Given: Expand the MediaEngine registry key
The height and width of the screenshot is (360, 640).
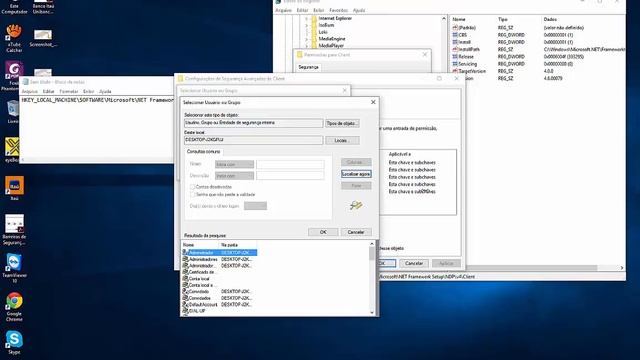Looking at the screenshot, I should click(x=307, y=39).
